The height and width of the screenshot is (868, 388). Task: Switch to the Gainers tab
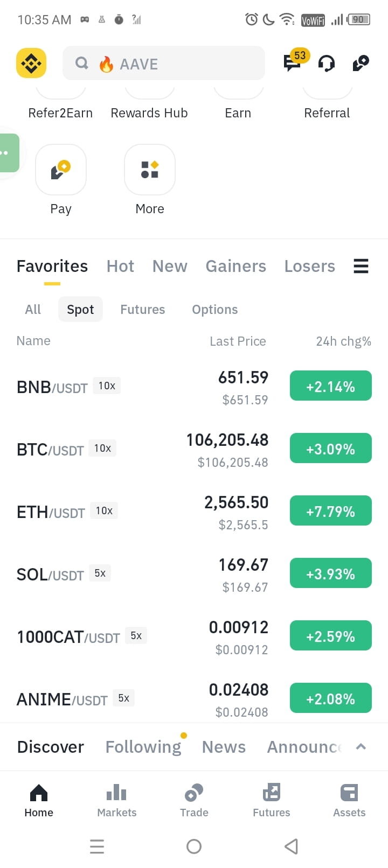[236, 266]
